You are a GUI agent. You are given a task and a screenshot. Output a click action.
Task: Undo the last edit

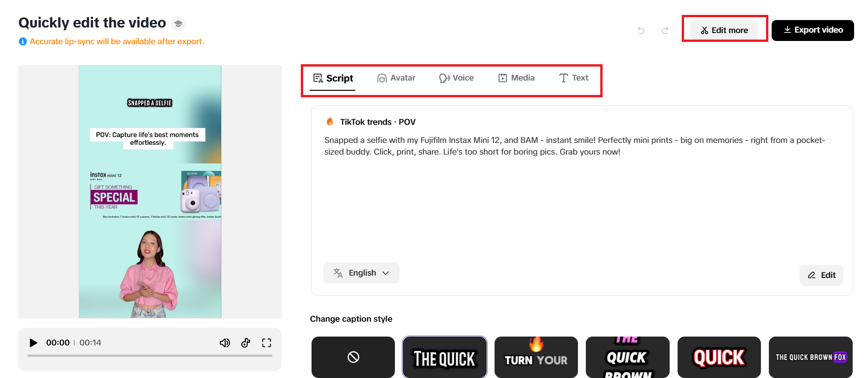[x=641, y=30]
